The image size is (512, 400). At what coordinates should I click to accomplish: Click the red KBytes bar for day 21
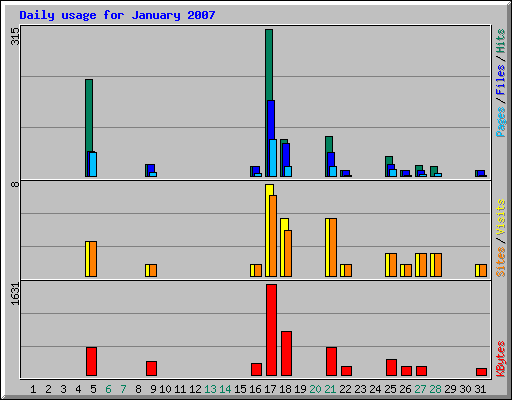331,362
